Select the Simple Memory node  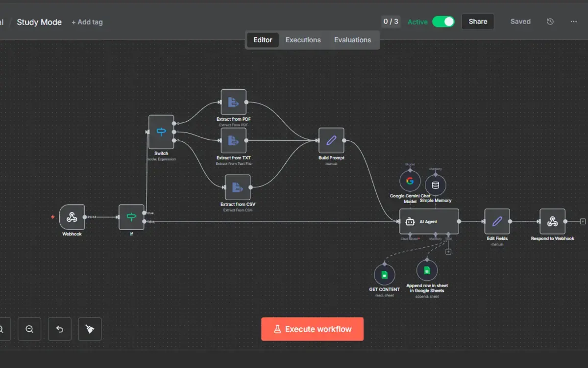click(436, 185)
